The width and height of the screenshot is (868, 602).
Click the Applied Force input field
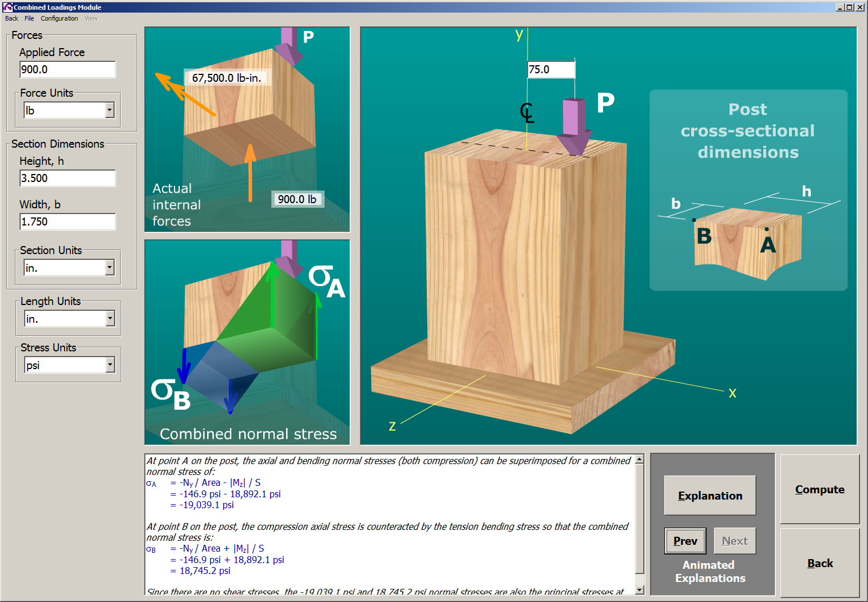coord(68,70)
